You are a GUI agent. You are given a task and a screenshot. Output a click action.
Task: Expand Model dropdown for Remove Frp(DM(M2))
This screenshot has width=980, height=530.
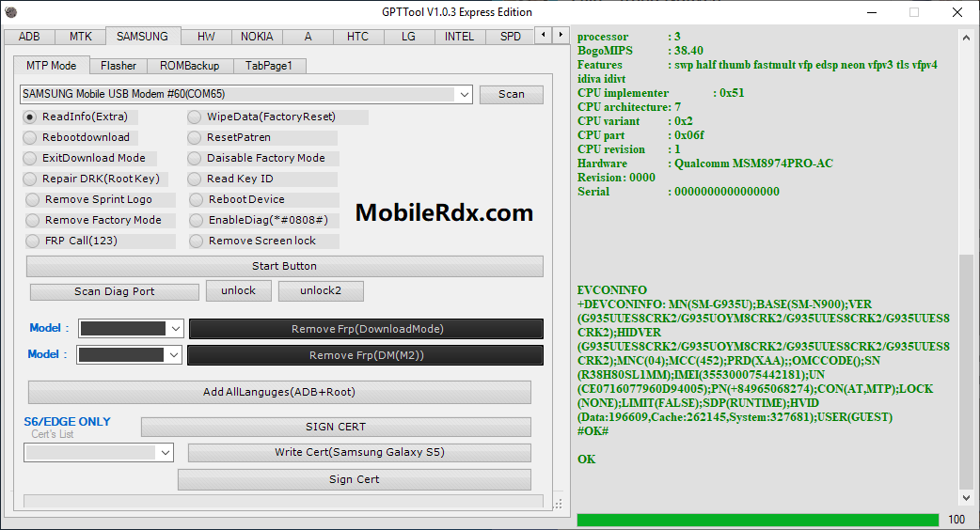pos(173,354)
